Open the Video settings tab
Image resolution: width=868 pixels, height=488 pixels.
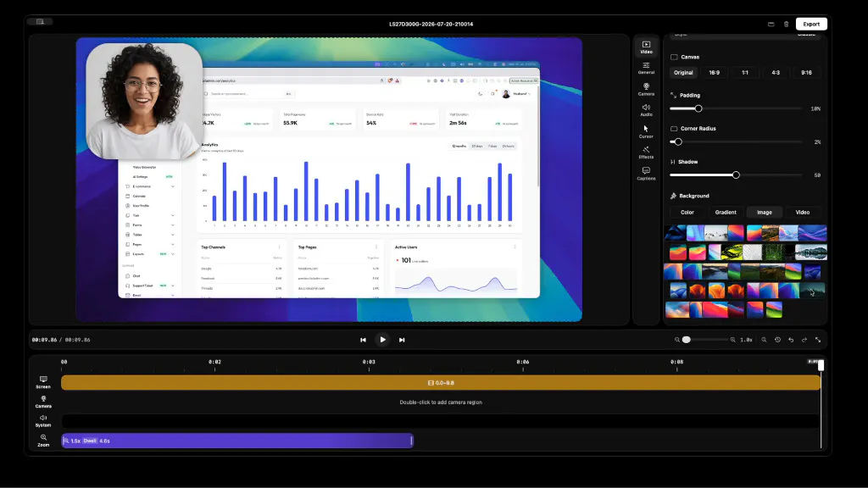[x=646, y=47]
